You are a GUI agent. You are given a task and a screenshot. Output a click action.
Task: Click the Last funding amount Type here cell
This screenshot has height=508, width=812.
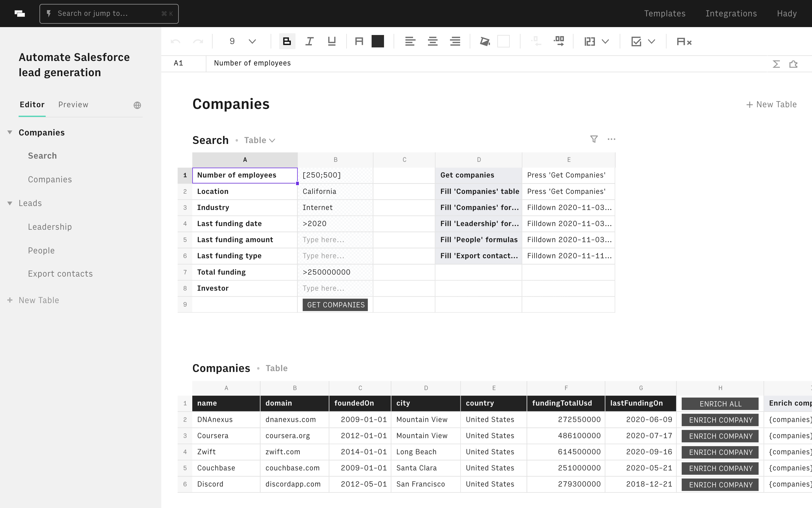tap(335, 240)
